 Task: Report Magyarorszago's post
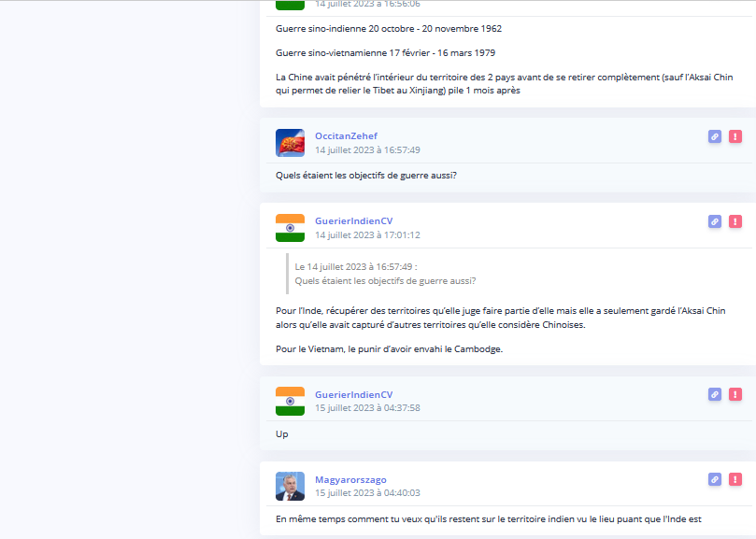coord(735,479)
